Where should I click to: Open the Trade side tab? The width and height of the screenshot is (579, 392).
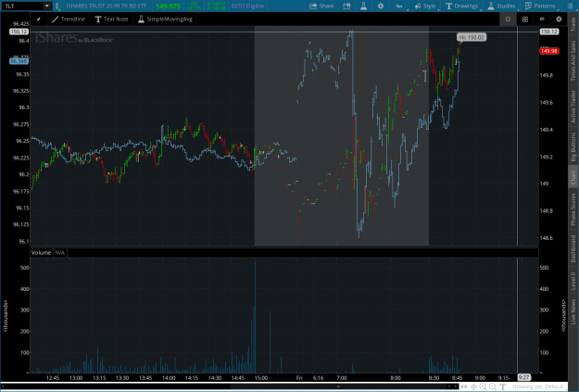coord(573,25)
